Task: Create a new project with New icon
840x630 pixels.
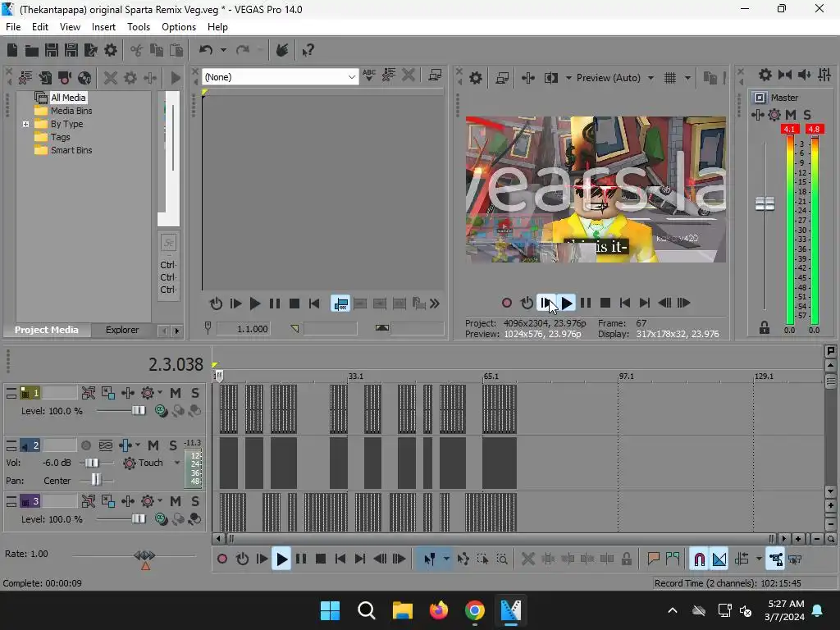Action: 11,50
